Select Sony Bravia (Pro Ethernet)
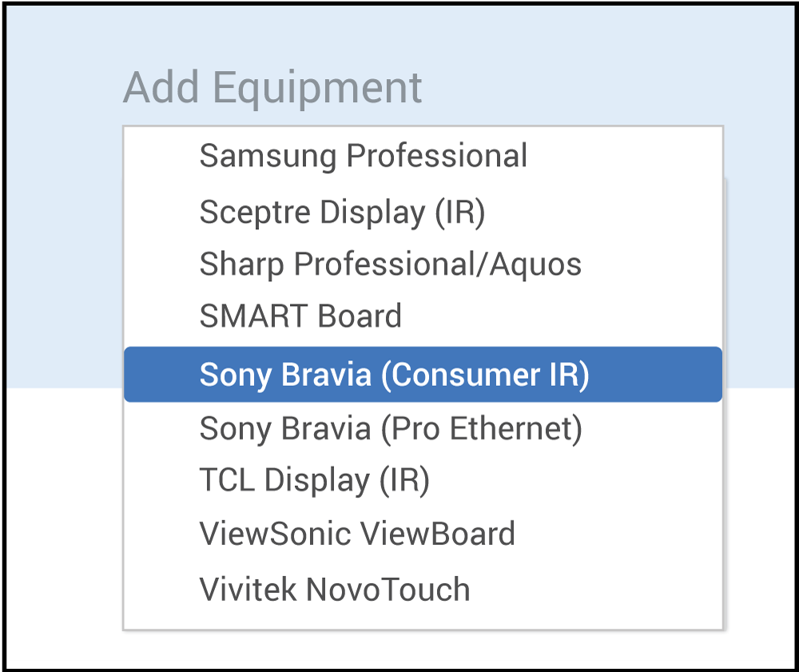Viewport: 799px width, 672px height. coord(391,429)
